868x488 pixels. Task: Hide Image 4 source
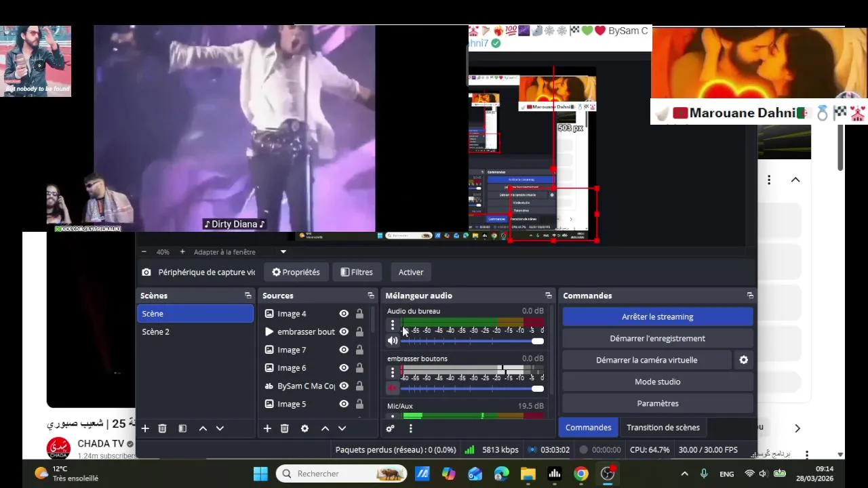coord(344,314)
